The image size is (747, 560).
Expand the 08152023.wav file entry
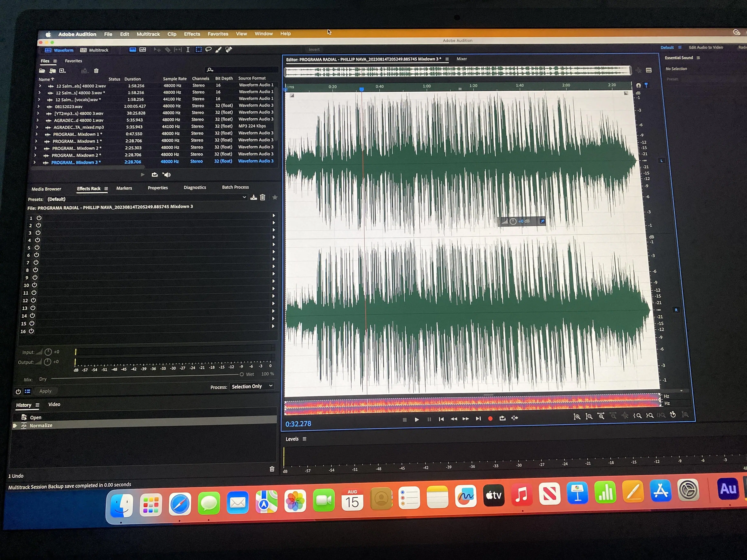[38, 106]
